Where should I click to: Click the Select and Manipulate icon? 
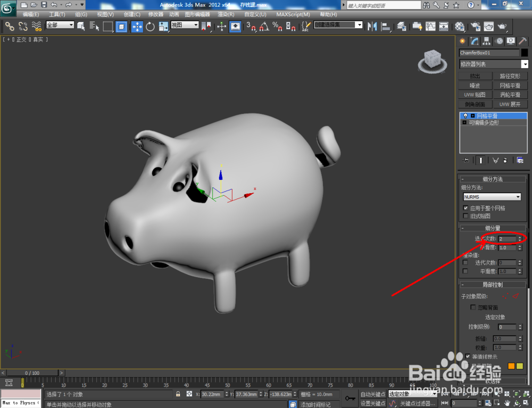pos(221,26)
